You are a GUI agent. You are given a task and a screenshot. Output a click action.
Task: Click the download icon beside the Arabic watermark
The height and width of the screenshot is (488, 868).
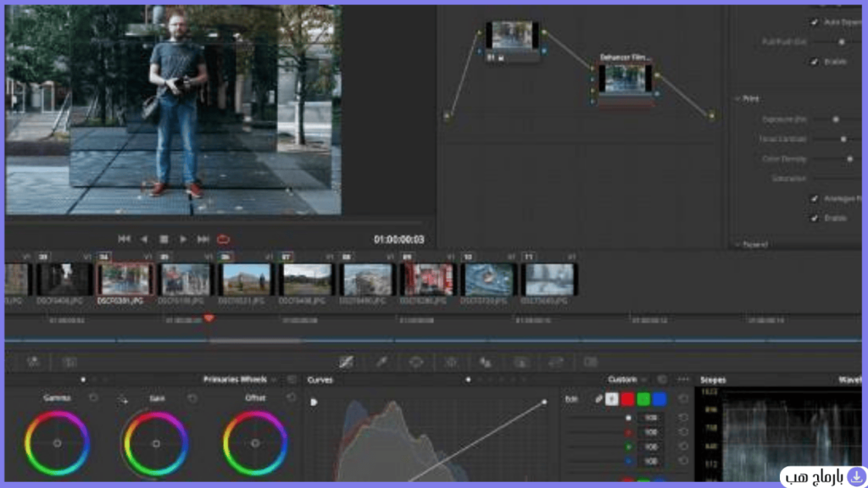tap(856, 476)
